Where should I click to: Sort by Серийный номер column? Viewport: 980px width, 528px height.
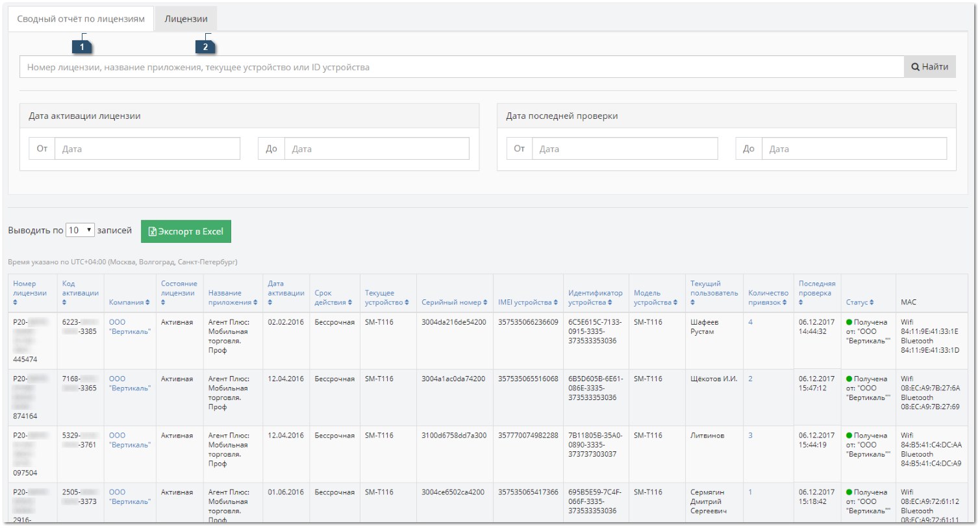[454, 302]
